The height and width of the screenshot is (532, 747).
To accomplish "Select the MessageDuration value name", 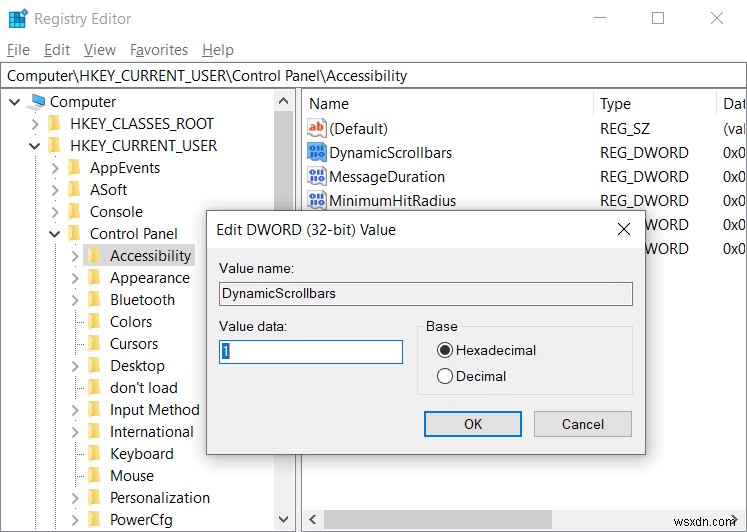I will coord(387,177).
